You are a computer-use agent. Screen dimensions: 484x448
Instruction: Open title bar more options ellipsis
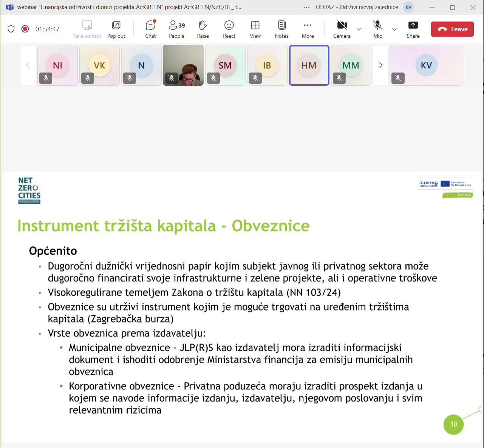tap(306, 7)
